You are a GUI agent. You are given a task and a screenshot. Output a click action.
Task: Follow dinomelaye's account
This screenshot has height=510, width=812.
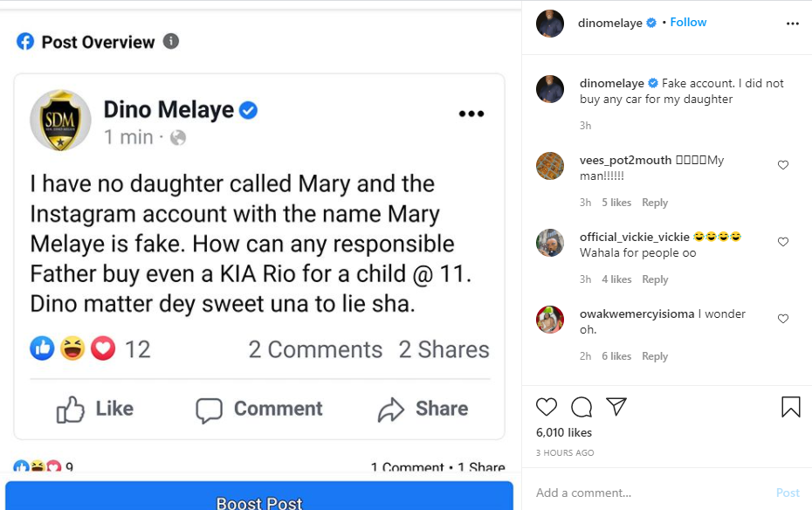(688, 23)
